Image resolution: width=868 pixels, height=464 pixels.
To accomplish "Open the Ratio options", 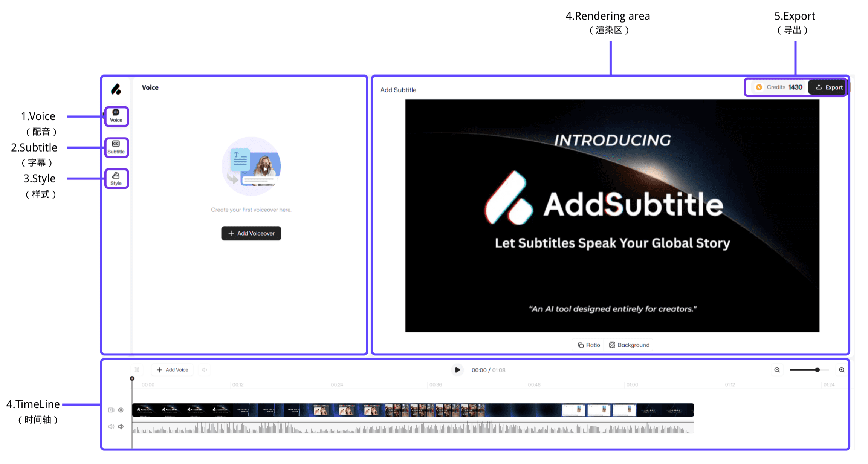I will [589, 345].
